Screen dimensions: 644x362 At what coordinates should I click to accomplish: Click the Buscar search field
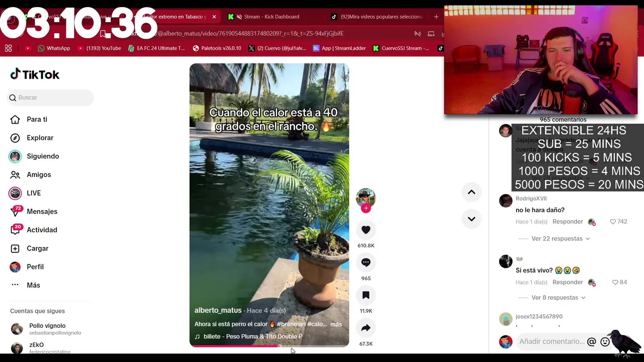coord(50,98)
